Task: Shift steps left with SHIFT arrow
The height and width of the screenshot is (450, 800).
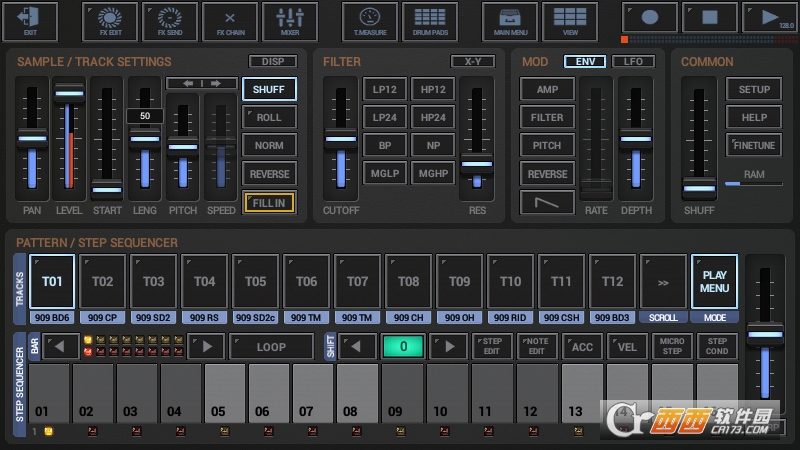Action: tap(357, 347)
